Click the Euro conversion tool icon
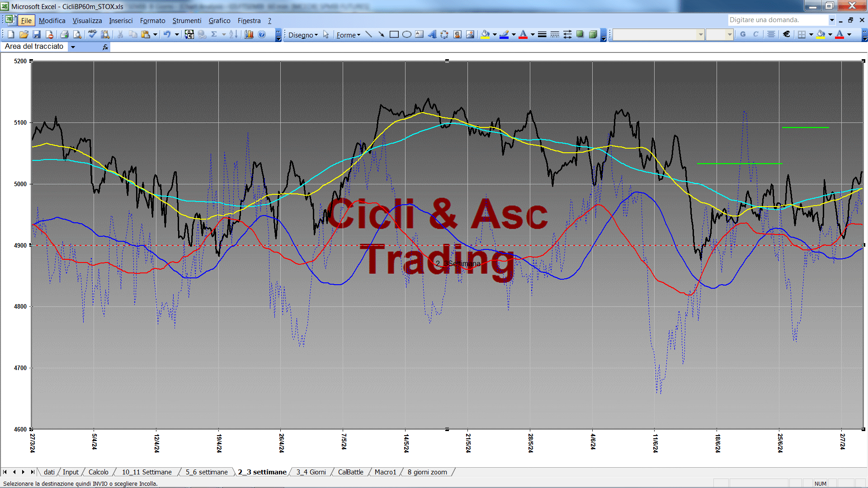 189,35
